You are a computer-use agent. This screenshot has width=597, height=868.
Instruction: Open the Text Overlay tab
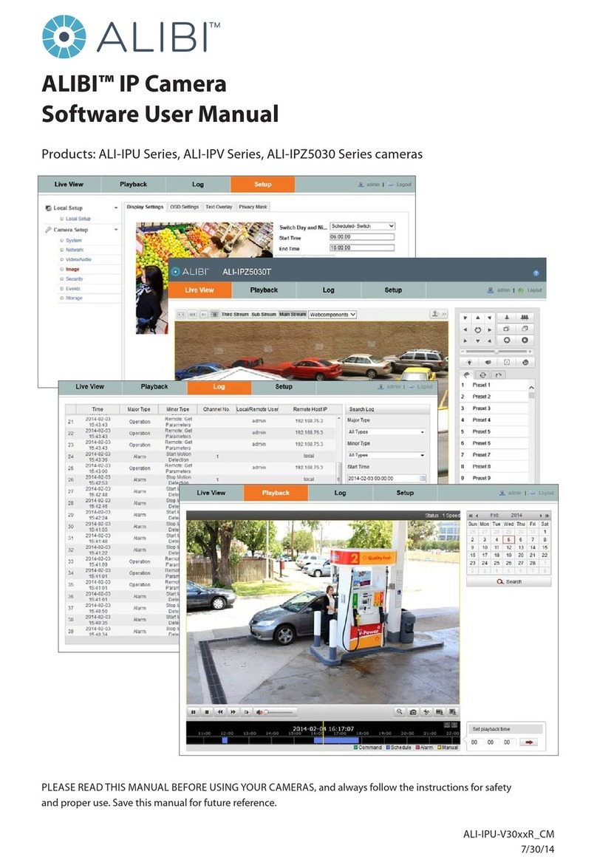[x=219, y=207]
